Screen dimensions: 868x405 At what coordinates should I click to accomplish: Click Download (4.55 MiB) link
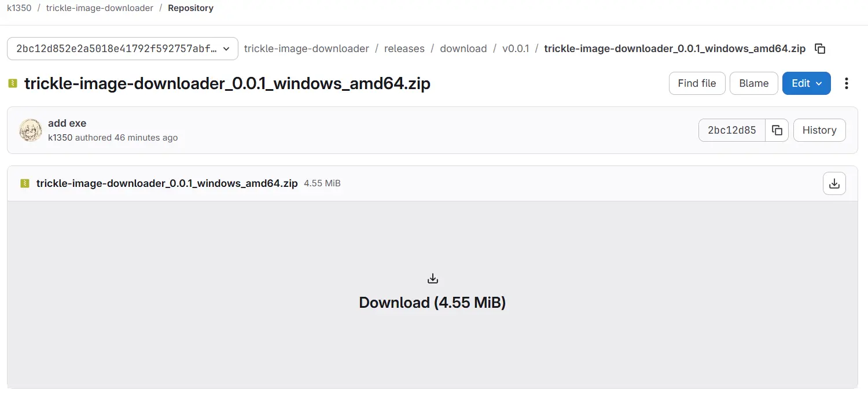pyautogui.click(x=432, y=302)
